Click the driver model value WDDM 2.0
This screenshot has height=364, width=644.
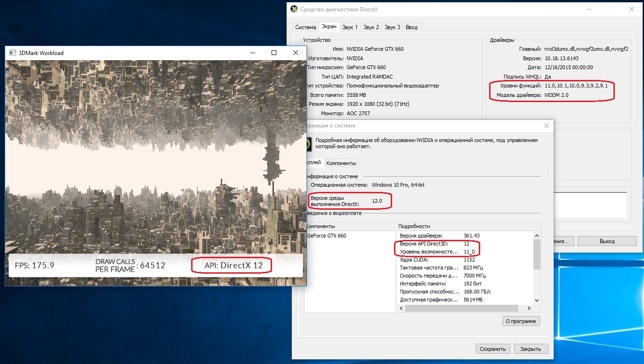(557, 95)
